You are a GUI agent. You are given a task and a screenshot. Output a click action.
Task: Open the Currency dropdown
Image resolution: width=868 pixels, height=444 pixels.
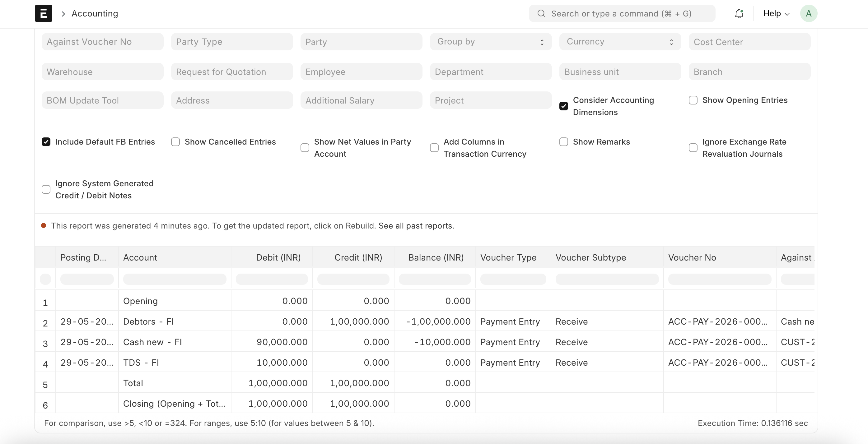(x=620, y=42)
